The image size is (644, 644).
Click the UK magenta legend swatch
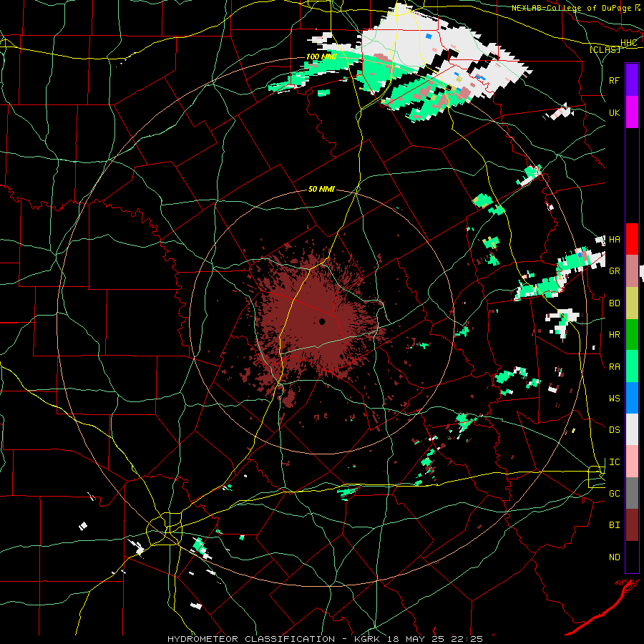[x=632, y=112]
